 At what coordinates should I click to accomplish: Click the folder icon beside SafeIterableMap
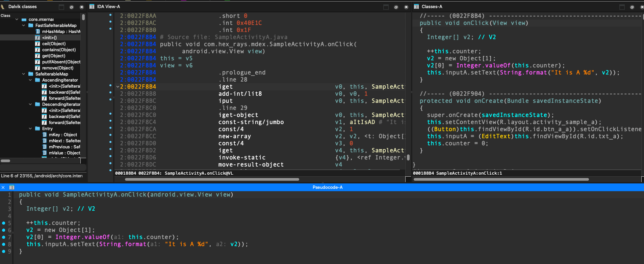(31, 74)
